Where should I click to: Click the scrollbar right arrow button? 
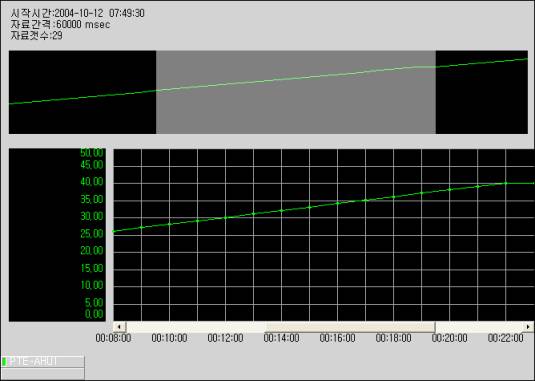528,326
